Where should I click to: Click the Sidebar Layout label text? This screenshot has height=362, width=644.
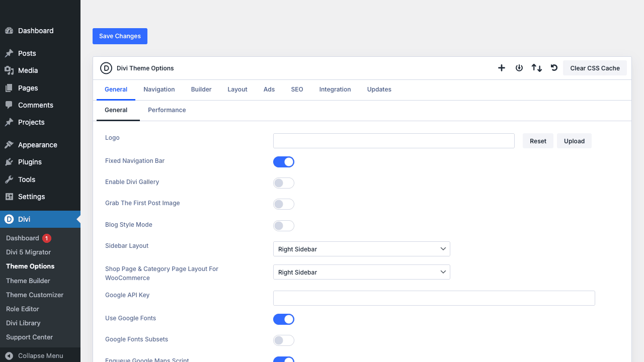(x=127, y=246)
